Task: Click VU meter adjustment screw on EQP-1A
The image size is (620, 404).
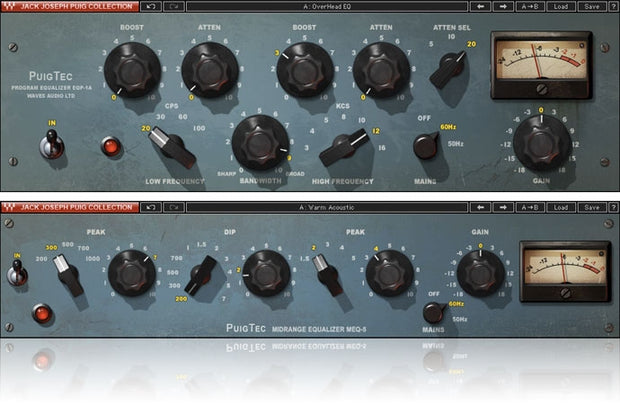Action: click(x=542, y=89)
